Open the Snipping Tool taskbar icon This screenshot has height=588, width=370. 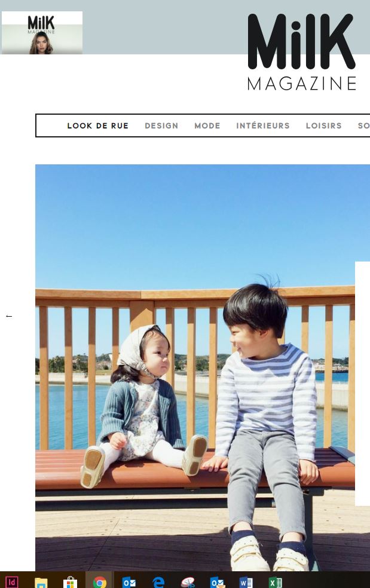(188, 583)
